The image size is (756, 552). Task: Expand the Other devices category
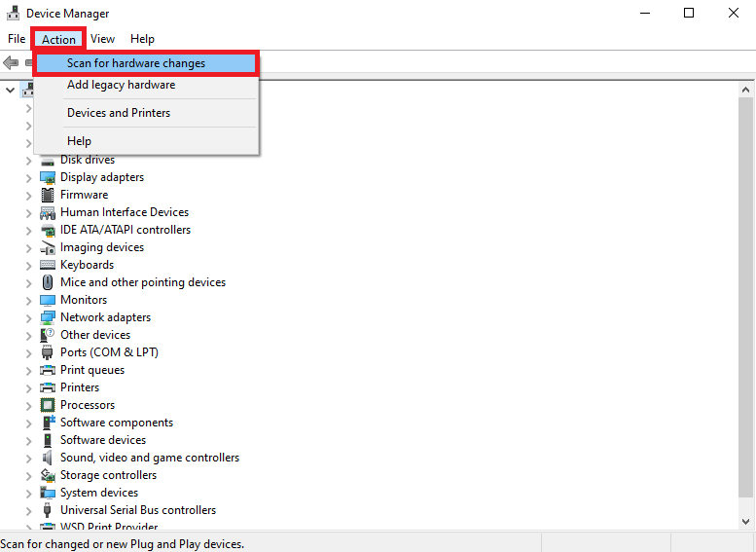point(28,335)
